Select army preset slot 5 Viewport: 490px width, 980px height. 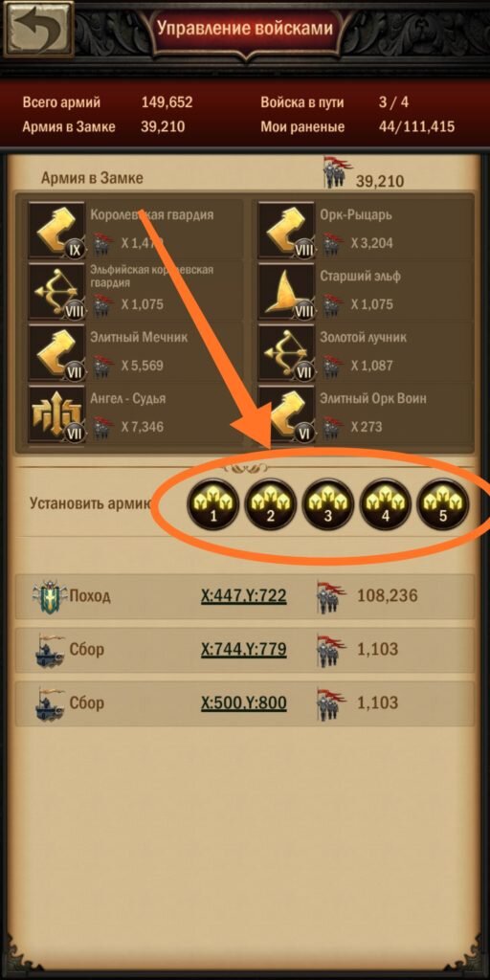click(443, 503)
